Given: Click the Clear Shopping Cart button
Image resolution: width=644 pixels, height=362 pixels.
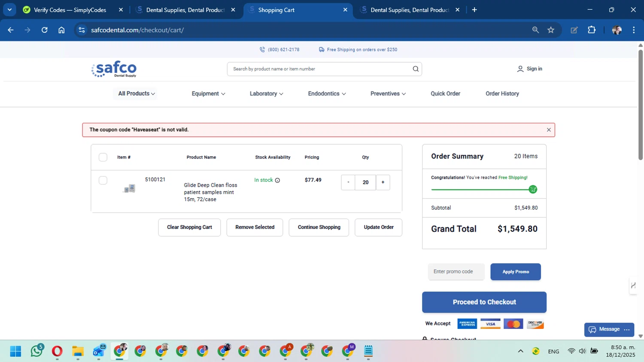Looking at the screenshot, I should point(189,227).
